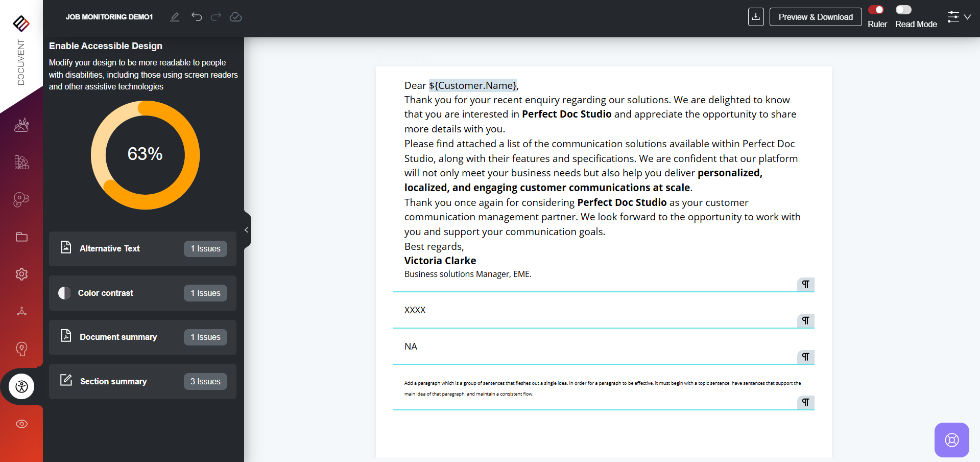The image size is (980, 462).
Task: Click the Document summary 1 Issues badge
Action: pyautogui.click(x=205, y=337)
